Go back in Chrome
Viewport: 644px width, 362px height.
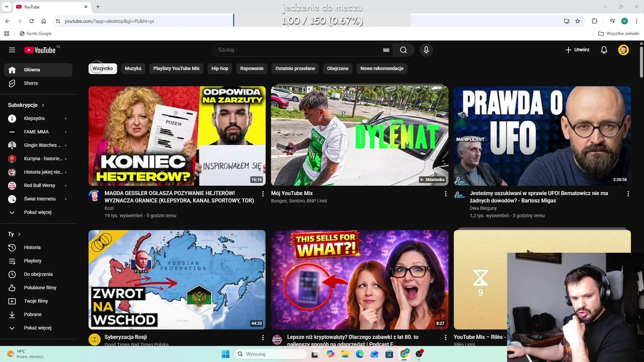click(x=7, y=21)
